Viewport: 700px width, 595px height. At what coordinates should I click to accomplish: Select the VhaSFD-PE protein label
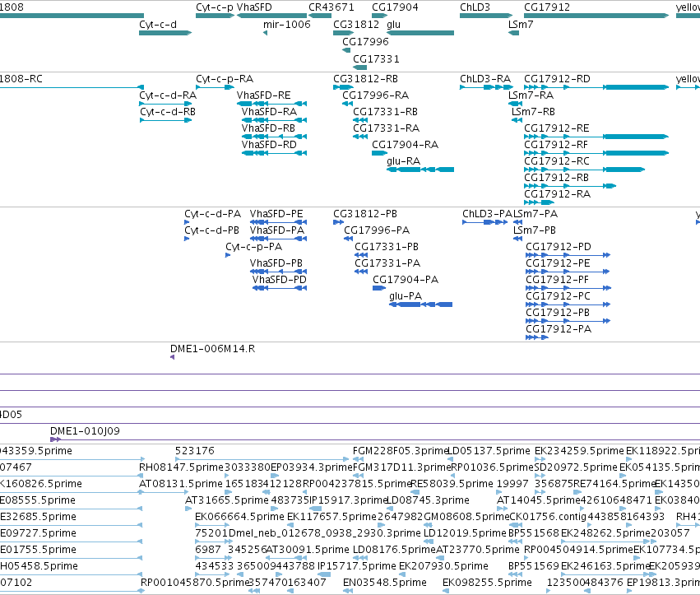pos(276,215)
